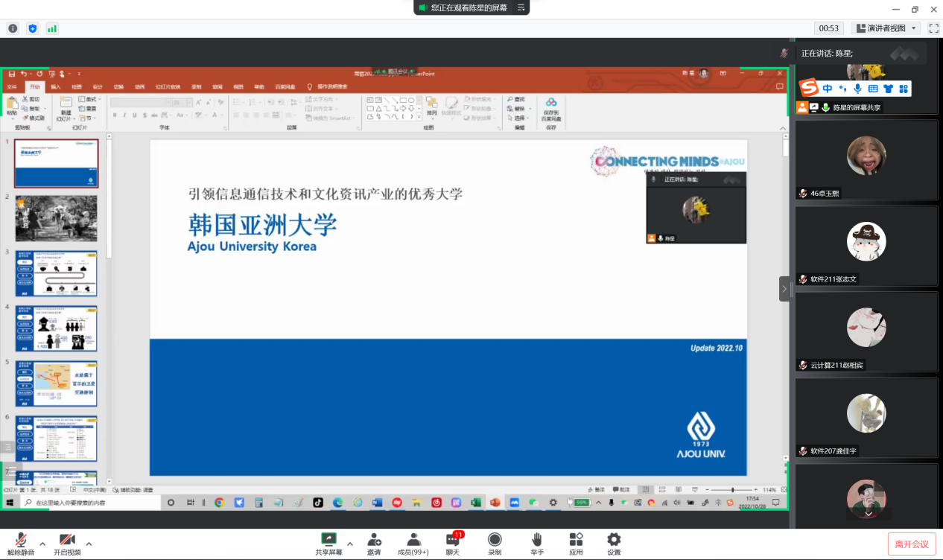Viewport: 943px width, 560px height.
Task: Open the 文件 tab in PowerPoint
Action: (x=11, y=87)
